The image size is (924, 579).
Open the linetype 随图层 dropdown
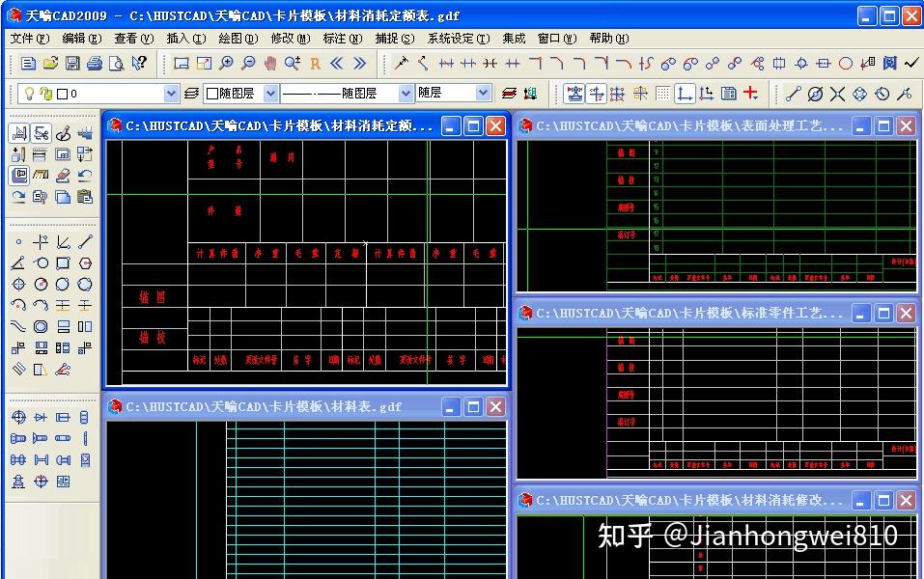[x=403, y=94]
